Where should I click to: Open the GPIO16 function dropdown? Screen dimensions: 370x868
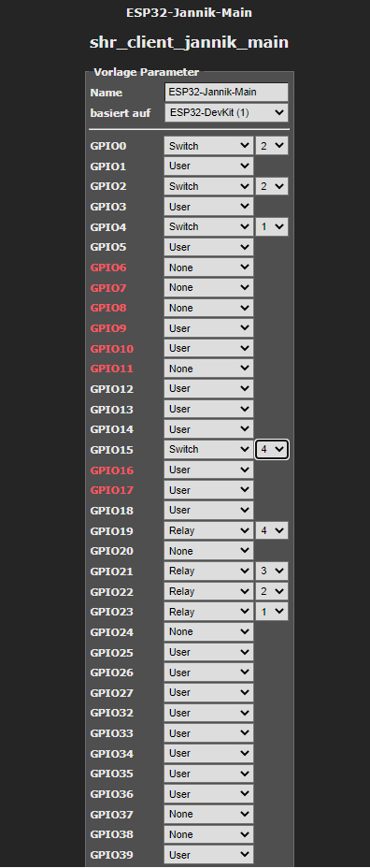point(209,470)
